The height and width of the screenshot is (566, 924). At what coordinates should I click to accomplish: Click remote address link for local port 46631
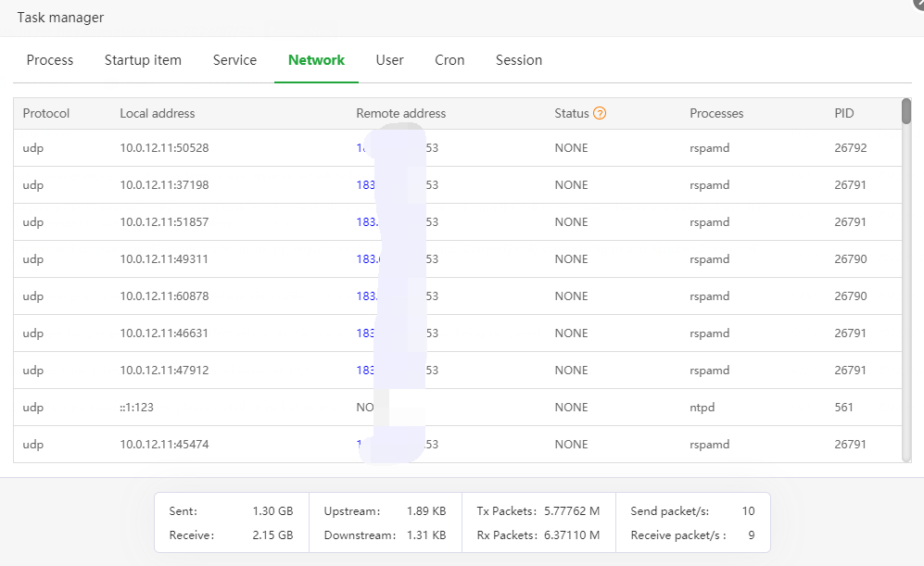[366, 333]
